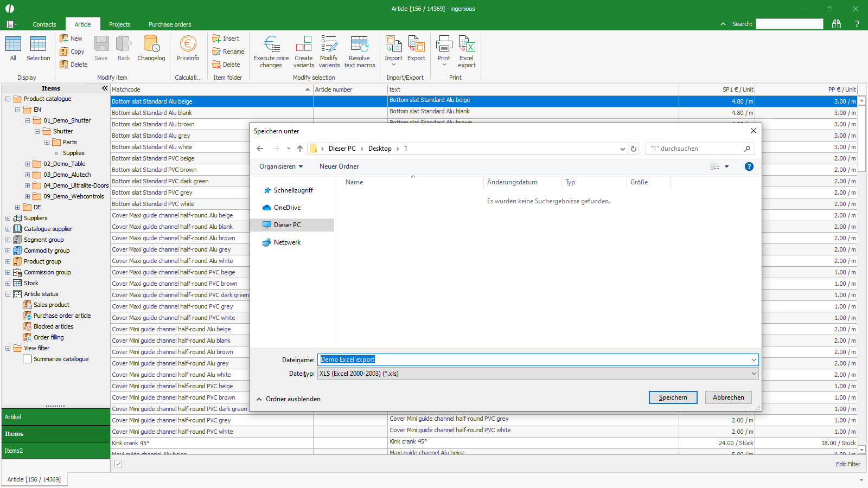The image size is (868, 488).
Task: Toggle the Summarize catalogue checkbox
Action: [27, 359]
